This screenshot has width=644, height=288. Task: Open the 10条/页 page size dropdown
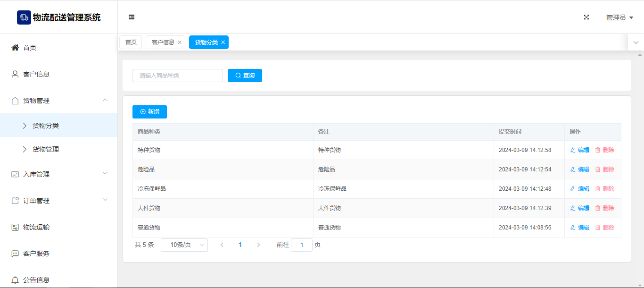click(x=184, y=245)
